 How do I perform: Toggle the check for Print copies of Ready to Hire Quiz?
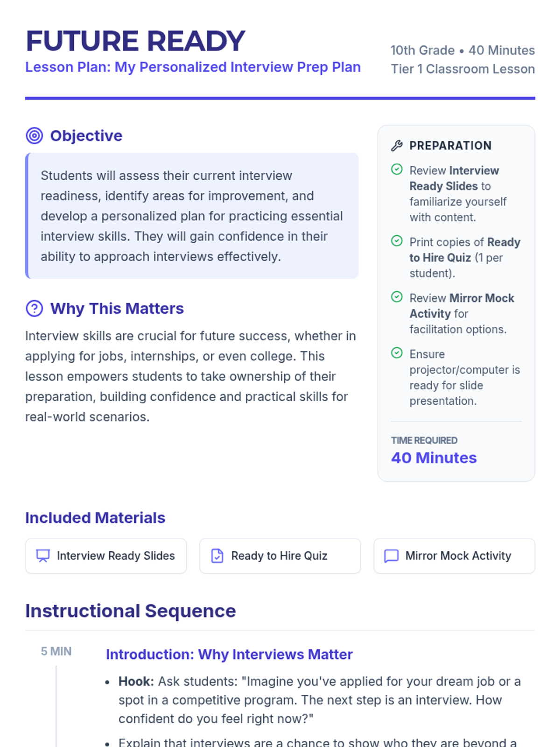[397, 241]
